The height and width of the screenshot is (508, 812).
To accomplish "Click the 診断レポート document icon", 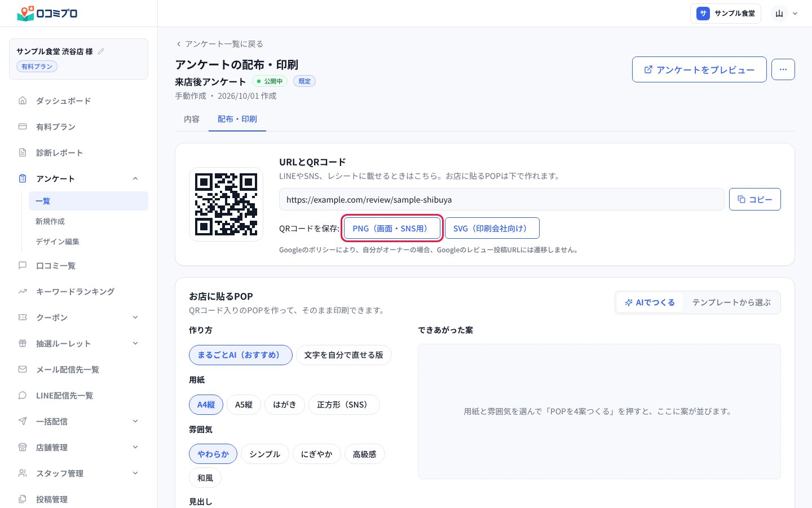I will pyautogui.click(x=23, y=152).
